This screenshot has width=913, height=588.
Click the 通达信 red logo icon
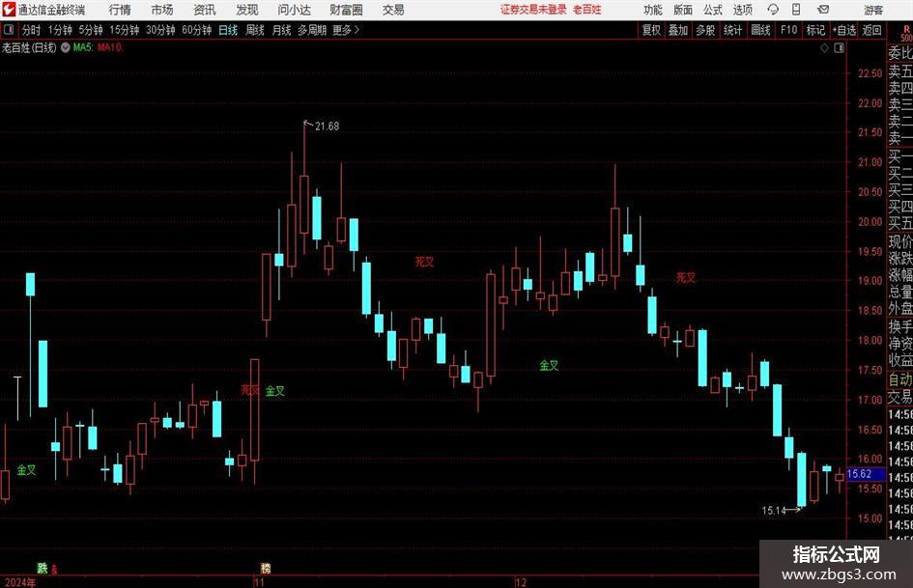click(9, 10)
